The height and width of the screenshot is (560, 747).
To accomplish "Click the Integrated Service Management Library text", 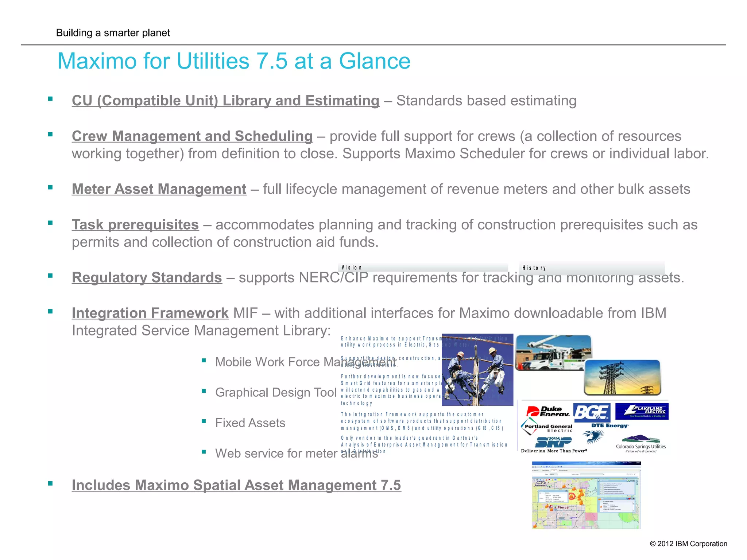I will (x=201, y=331).
